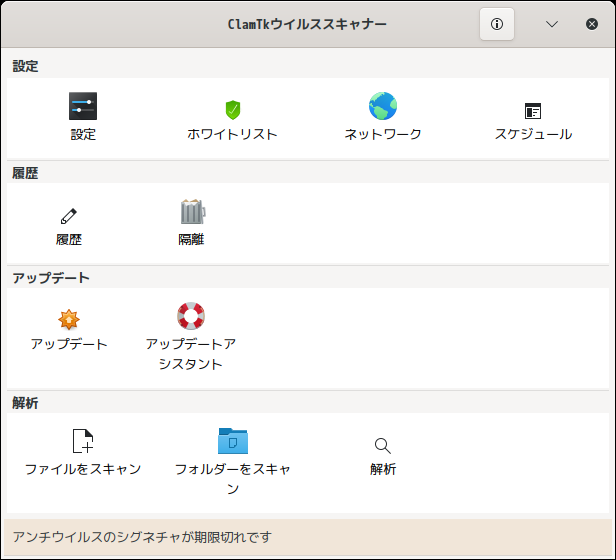The image size is (616, 560).
Task: Click the アップデートアシスタント label text
Action: [191, 354]
